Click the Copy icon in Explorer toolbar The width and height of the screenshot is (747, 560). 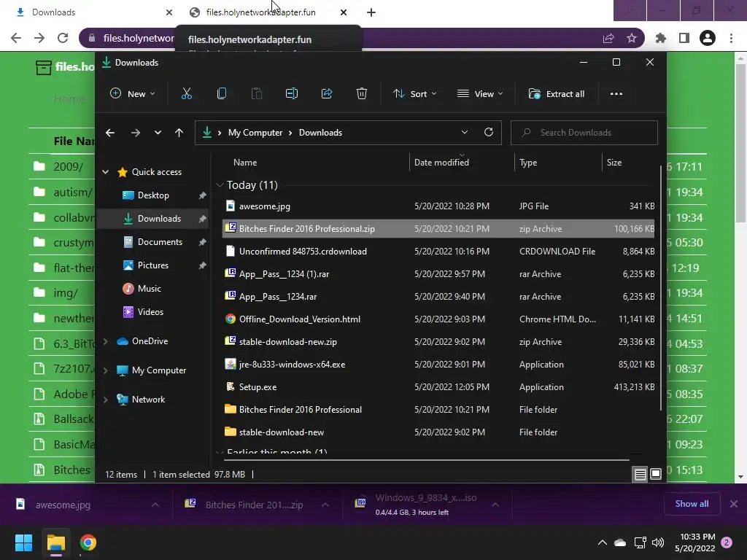(x=222, y=94)
